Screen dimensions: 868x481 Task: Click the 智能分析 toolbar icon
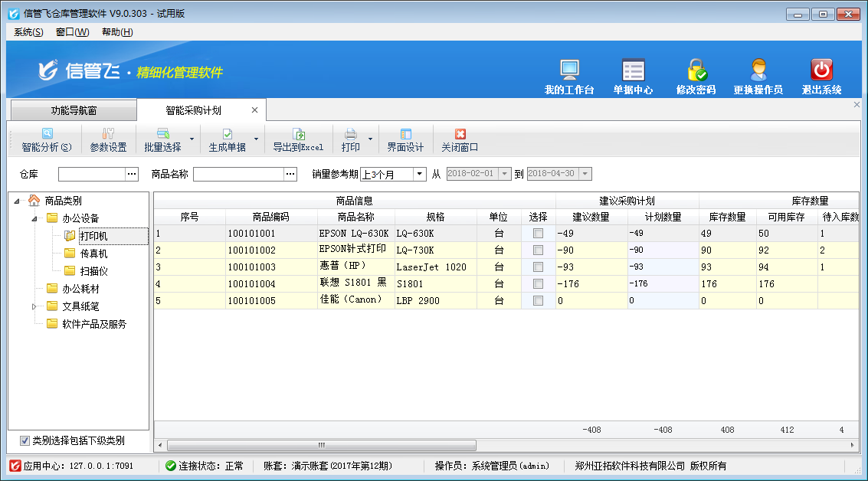tap(48, 142)
